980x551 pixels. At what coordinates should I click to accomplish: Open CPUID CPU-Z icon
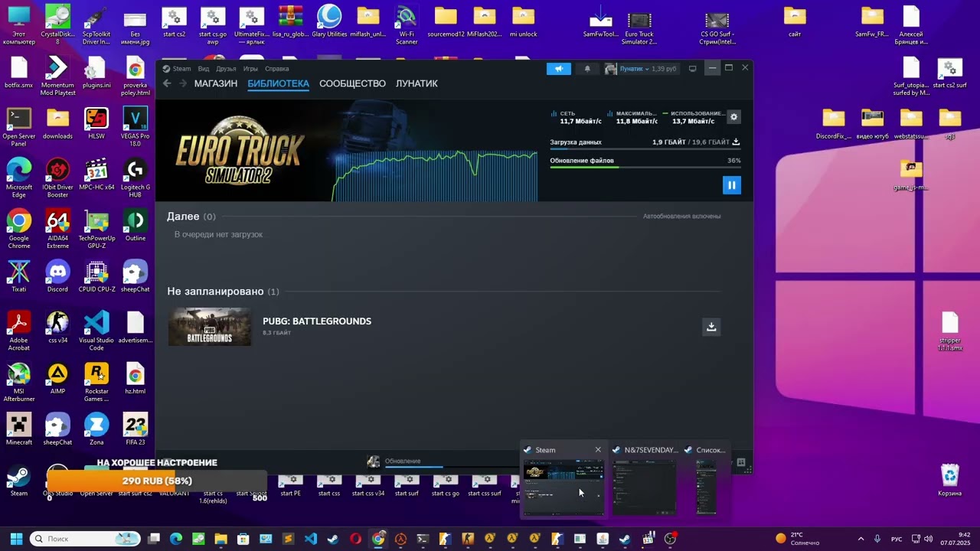(x=96, y=276)
